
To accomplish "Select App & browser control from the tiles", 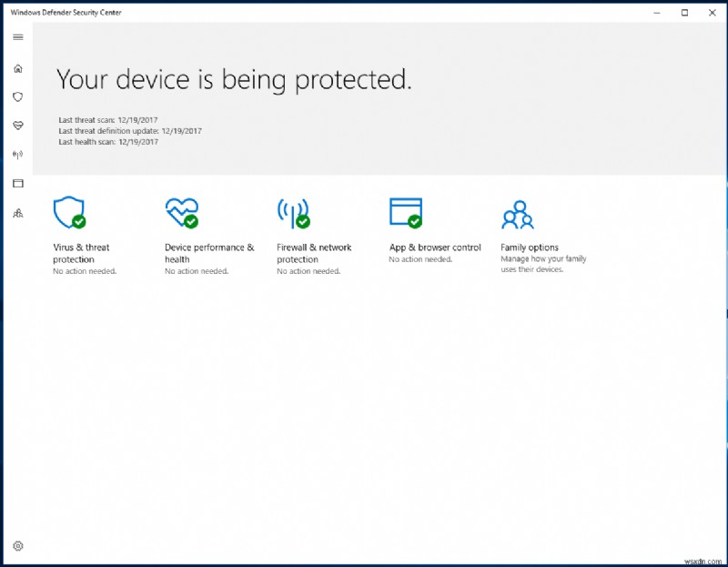I will tap(434, 247).
